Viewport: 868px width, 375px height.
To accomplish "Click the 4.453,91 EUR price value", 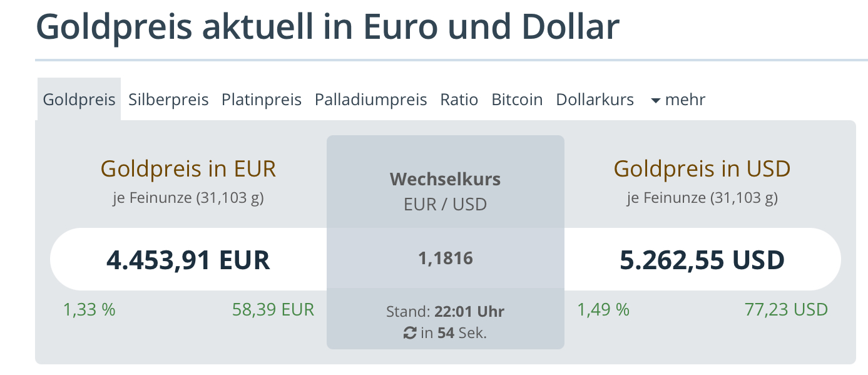I will (x=188, y=259).
